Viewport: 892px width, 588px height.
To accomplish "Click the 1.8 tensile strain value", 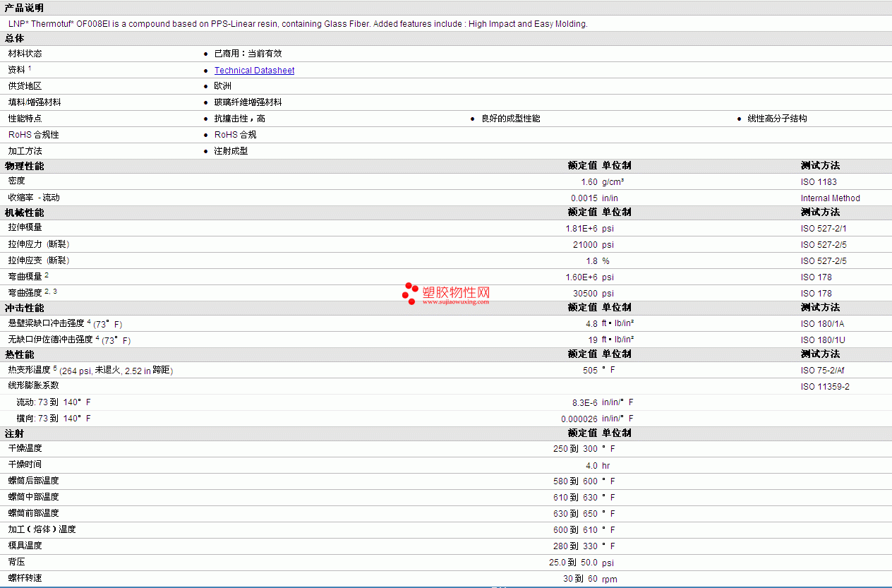I will [x=591, y=261].
